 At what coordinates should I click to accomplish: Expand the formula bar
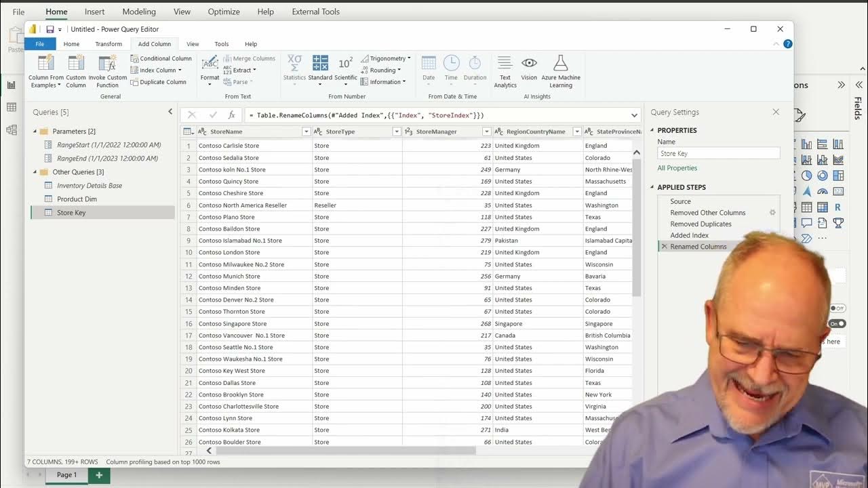(x=634, y=115)
